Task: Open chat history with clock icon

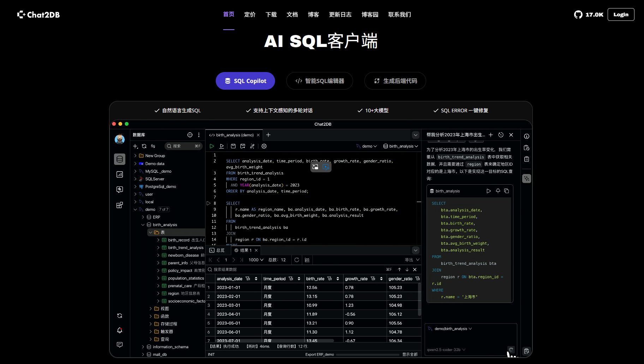Action: (x=501, y=135)
